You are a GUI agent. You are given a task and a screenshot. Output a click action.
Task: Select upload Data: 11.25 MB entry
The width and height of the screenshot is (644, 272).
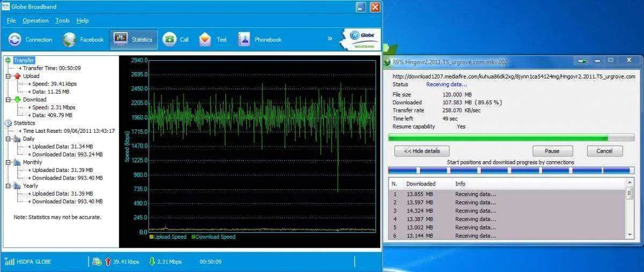tap(50, 92)
